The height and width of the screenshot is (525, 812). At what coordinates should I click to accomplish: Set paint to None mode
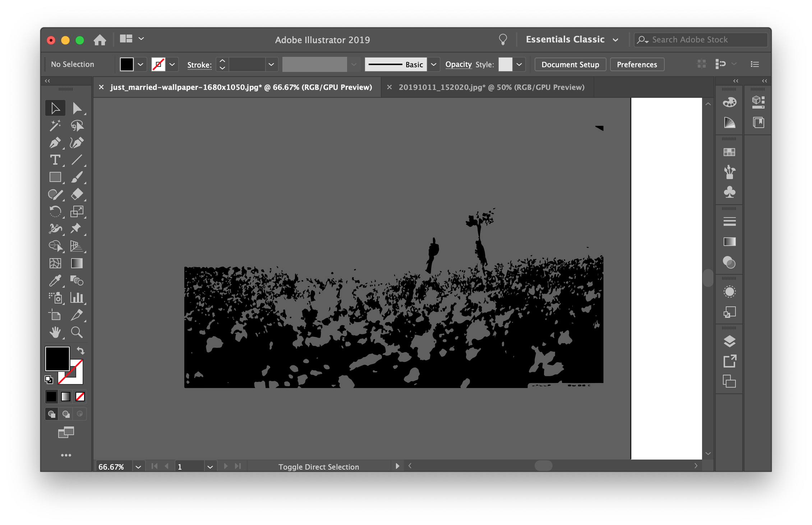pyautogui.click(x=80, y=397)
